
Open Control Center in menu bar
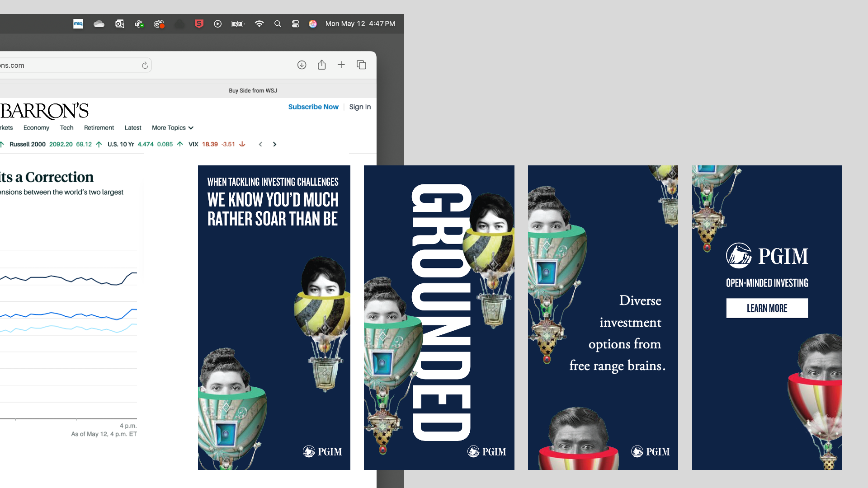pyautogui.click(x=295, y=24)
